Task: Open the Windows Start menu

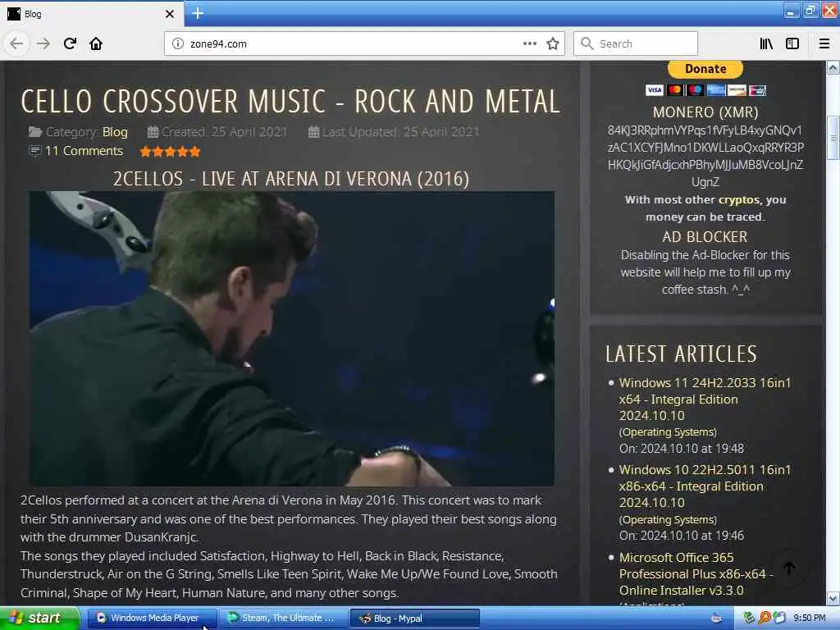Action: (40, 619)
